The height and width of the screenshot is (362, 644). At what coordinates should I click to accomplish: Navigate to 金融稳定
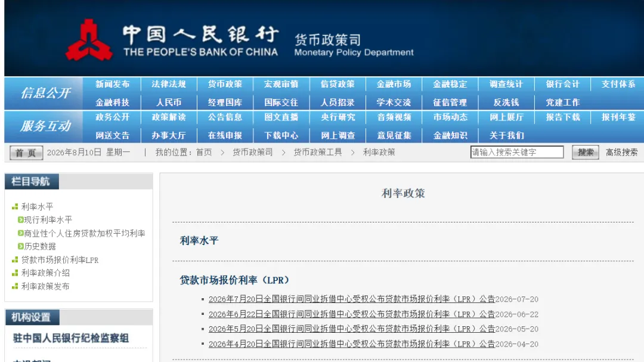pyautogui.click(x=450, y=84)
